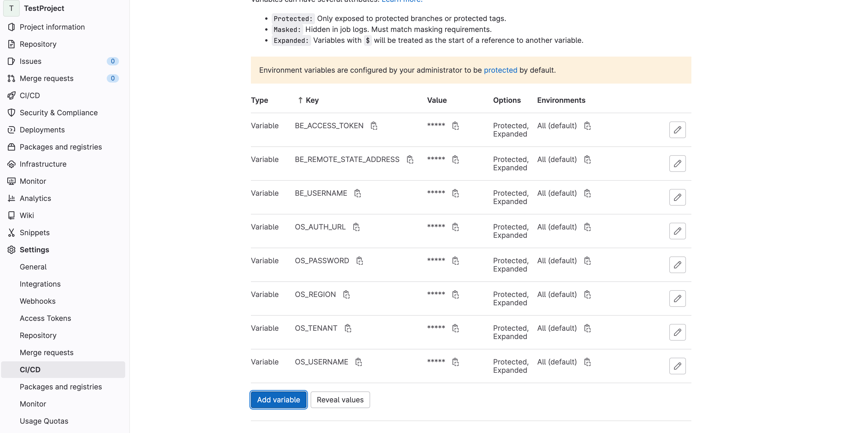Switch to the Webhooks settings section
The width and height of the screenshot is (868, 433).
37,301
